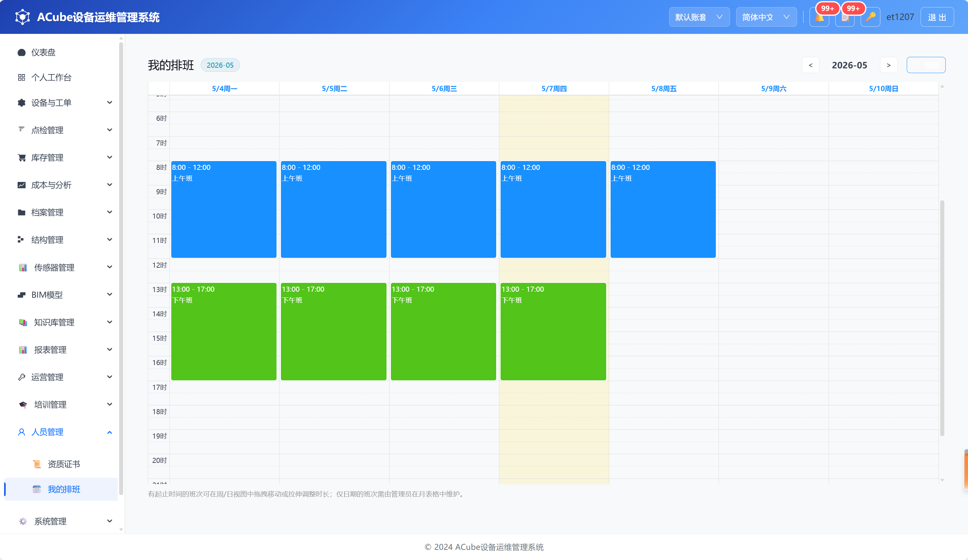The image size is (968, 560).
Task: Click the 传感器管理 bar chart icon
Action: click(x=23, y=267)
